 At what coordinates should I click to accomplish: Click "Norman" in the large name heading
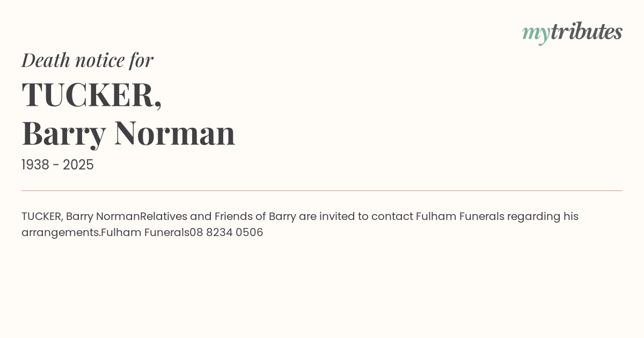pos(174,133)
